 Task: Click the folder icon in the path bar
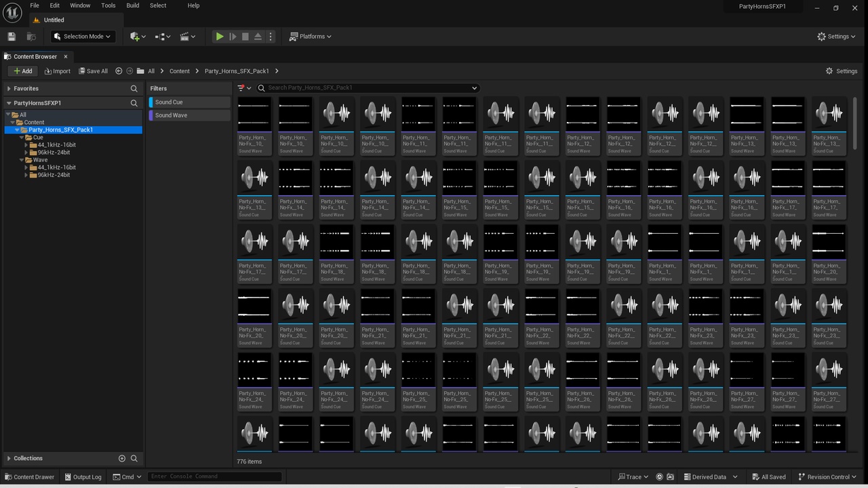tap(140, 71)
